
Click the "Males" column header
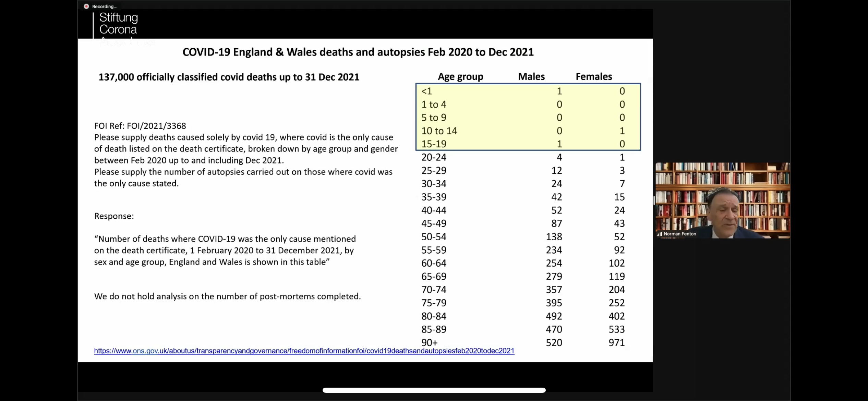531,76
